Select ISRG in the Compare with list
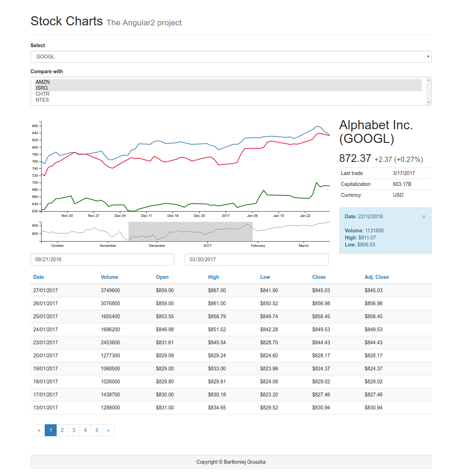Image resolution: width=462 pixels, height=476 pixels. [x=228, y=88]
